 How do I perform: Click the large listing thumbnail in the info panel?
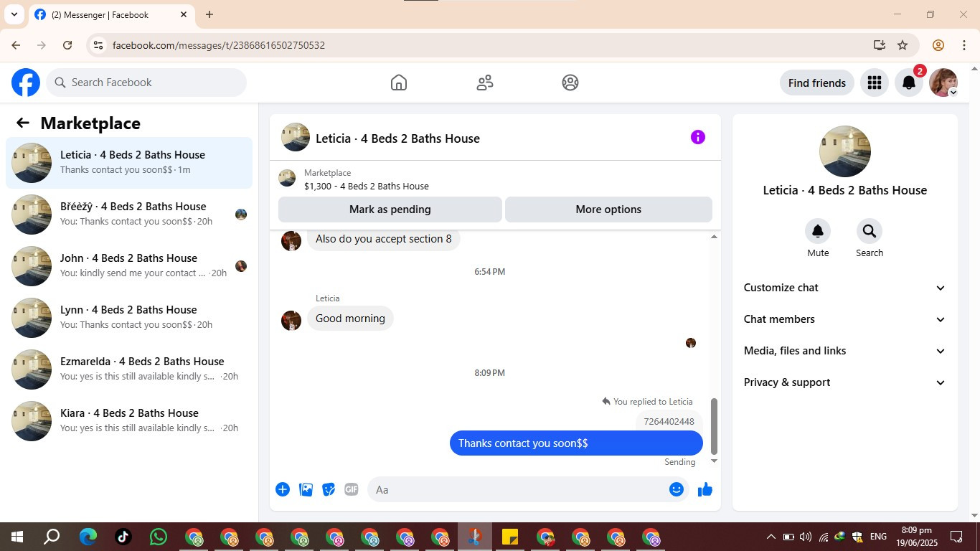tap(845, 151)
